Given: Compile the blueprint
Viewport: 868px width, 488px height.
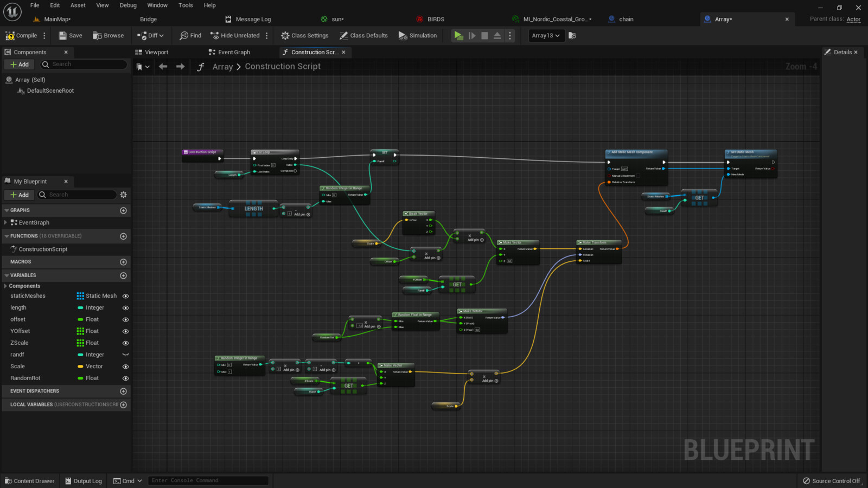Looking at the screenshot, I should [x=21, y=35].
